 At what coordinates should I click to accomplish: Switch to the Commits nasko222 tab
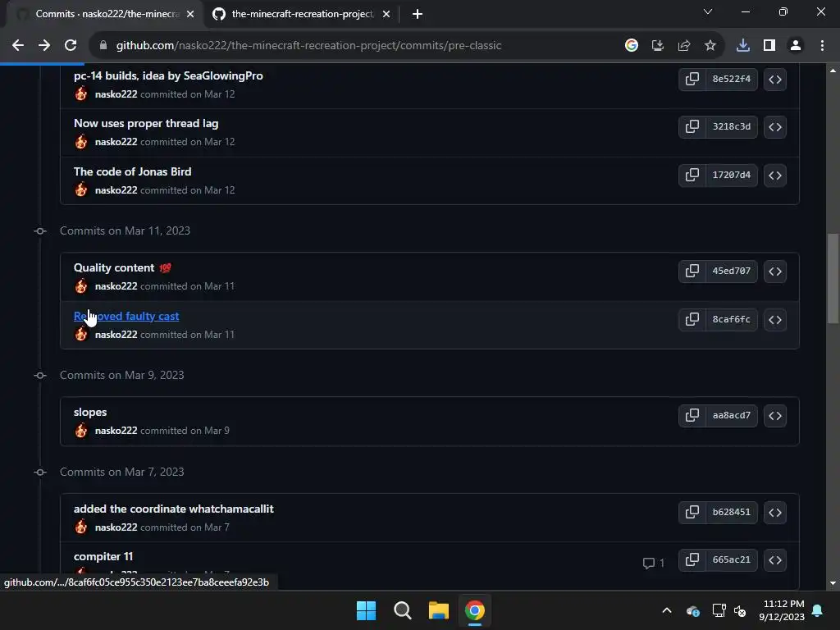coord(104,14)
